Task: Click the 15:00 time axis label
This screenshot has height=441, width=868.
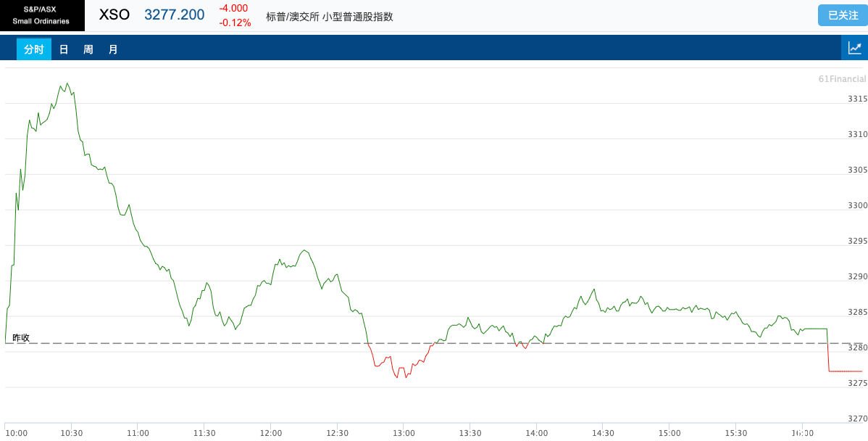Action: tap(669, 433)
